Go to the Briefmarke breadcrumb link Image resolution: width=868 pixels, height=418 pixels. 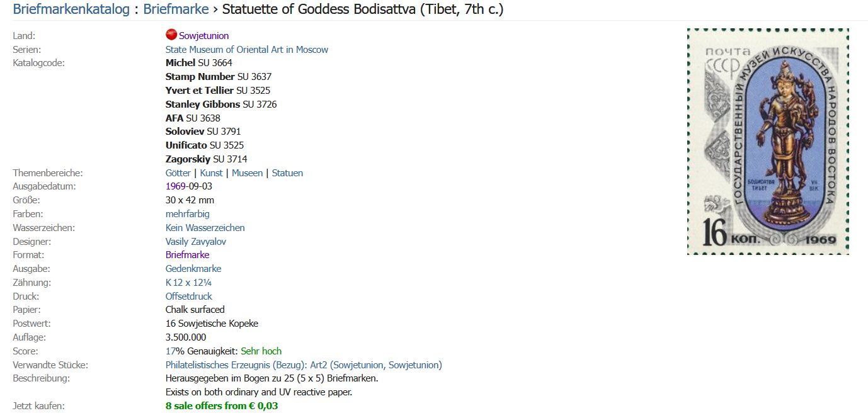tap(176, 9)
